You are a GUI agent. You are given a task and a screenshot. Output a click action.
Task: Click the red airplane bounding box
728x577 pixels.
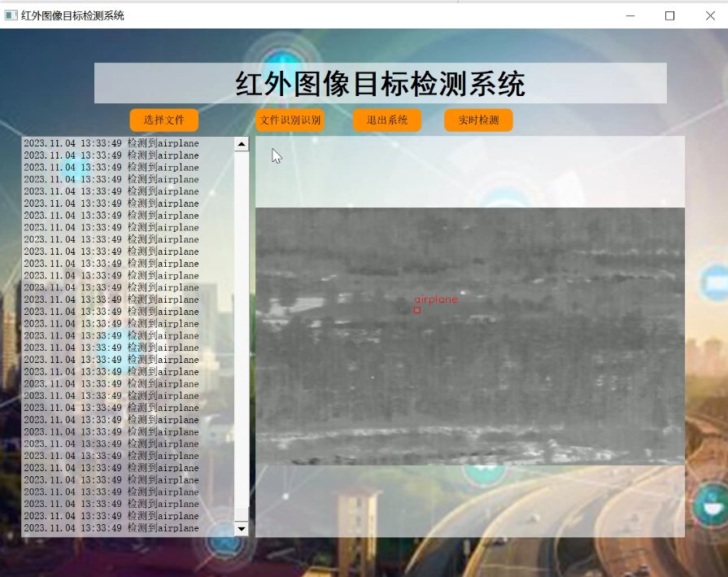[417, 310]
